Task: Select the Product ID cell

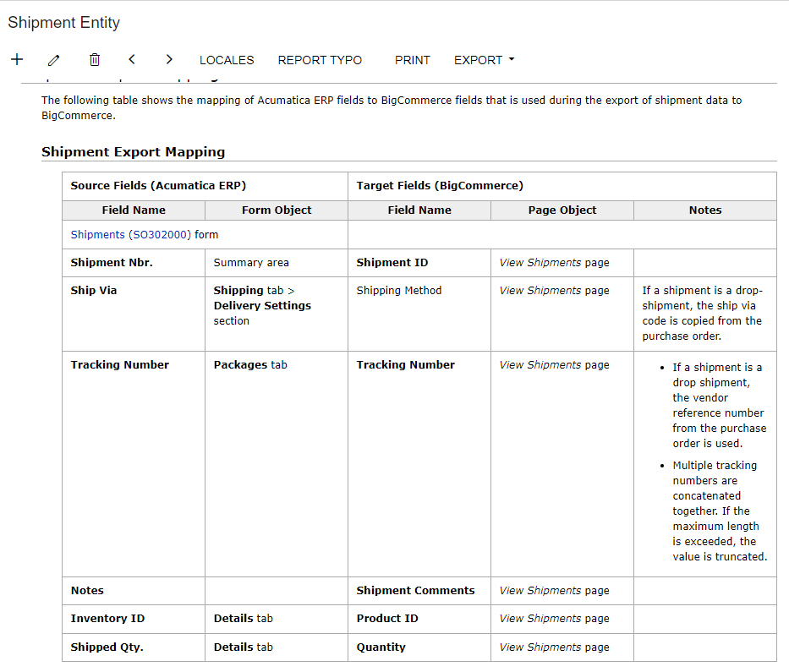Action: coord(419,619)
